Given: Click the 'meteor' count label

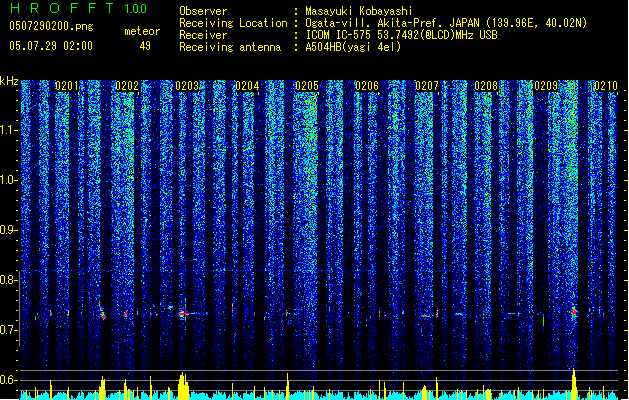Looking at the screenshot, I should [142, 31].
